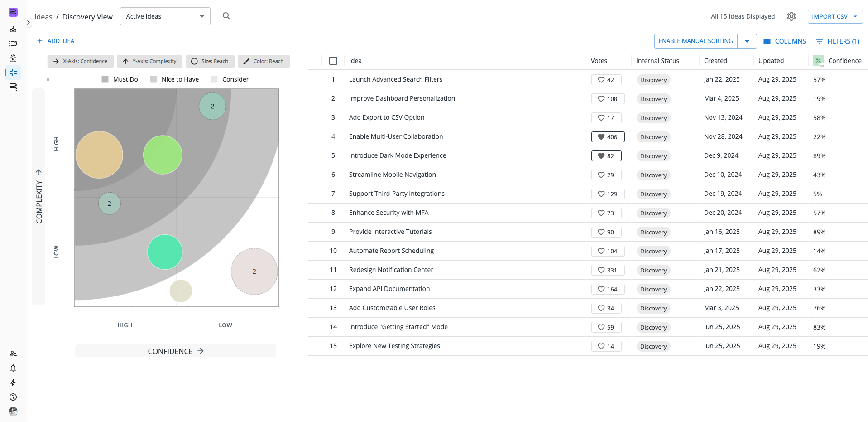Open Filters (1) panel
The height and width of the screenshot is (422, 868).
(x=837, y=41)
